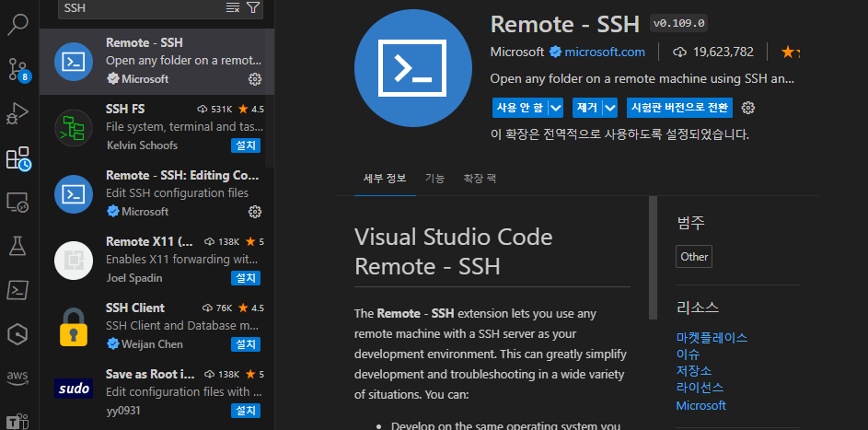Click the Kelvin Schoofs publisher name
Image resolution: width=868 pixels, height=430 pixels.
142,145
